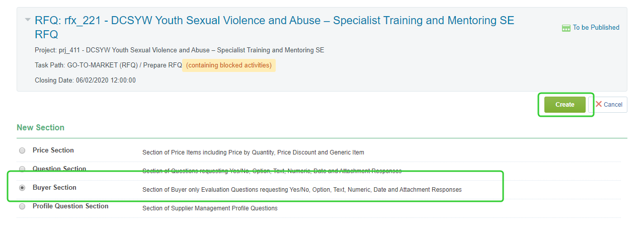Click the New Section heading
Screen dimensions: 644x233
pos(40,128)
